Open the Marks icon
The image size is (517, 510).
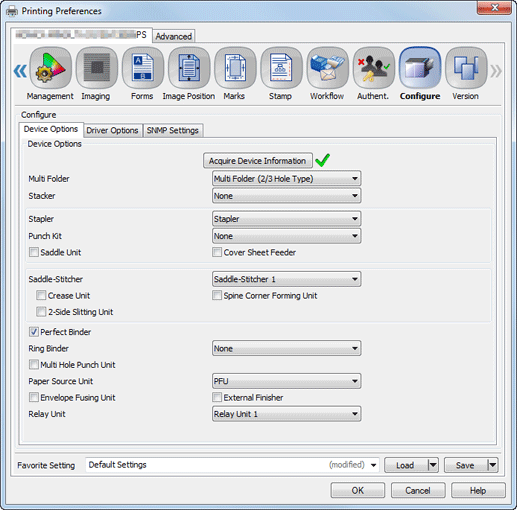click(x=235, y=68)
